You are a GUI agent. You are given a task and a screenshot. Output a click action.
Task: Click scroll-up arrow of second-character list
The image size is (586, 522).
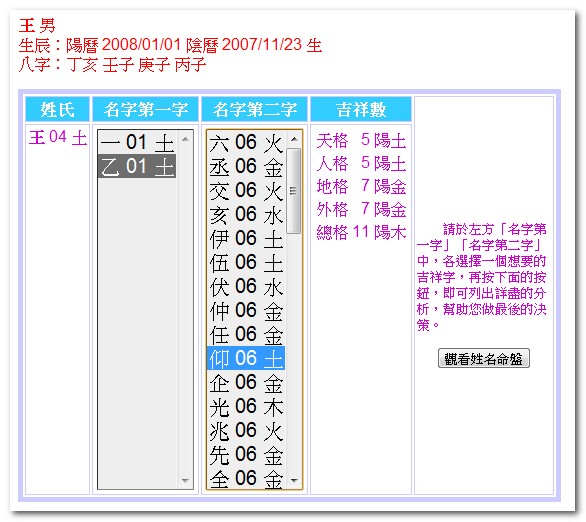click(294, 139)
